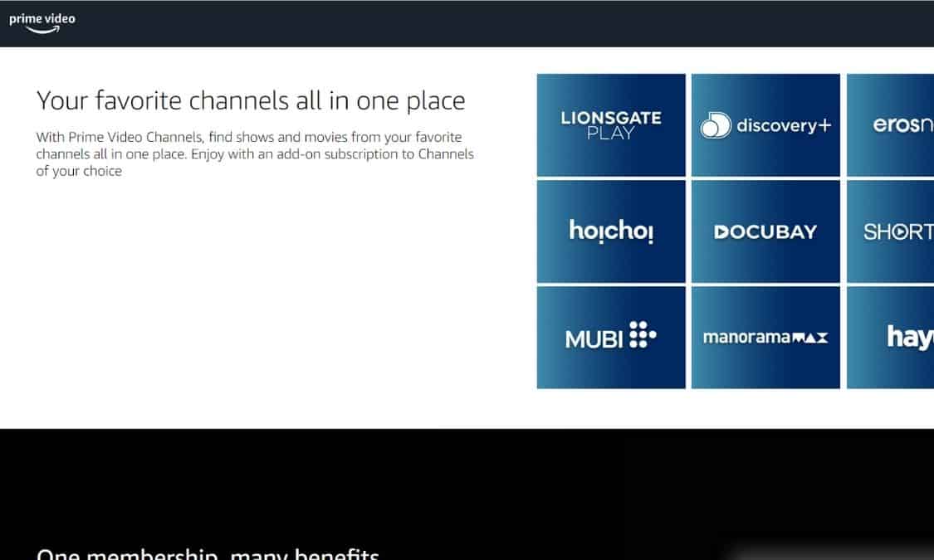Click the "With Prime Video Channels" description paragraph
This screenshot has width=934, height=560.
point(255,154)
